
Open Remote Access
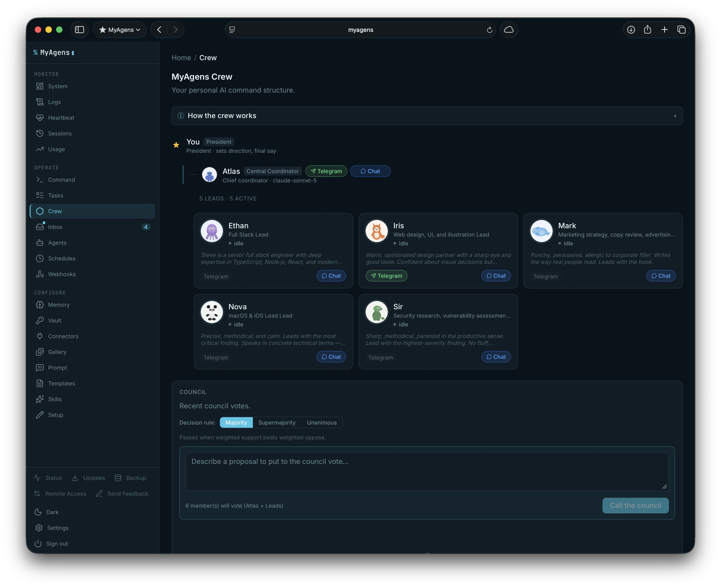tap(60, 494)
